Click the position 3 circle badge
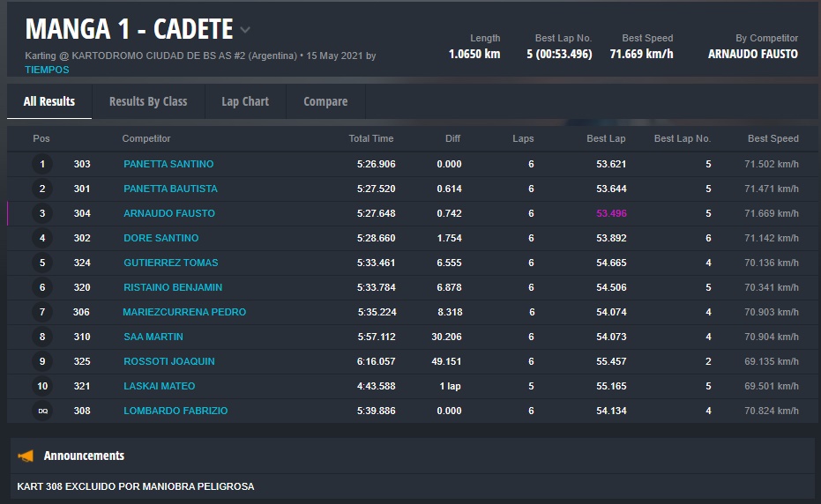 [x=41, y=213]
